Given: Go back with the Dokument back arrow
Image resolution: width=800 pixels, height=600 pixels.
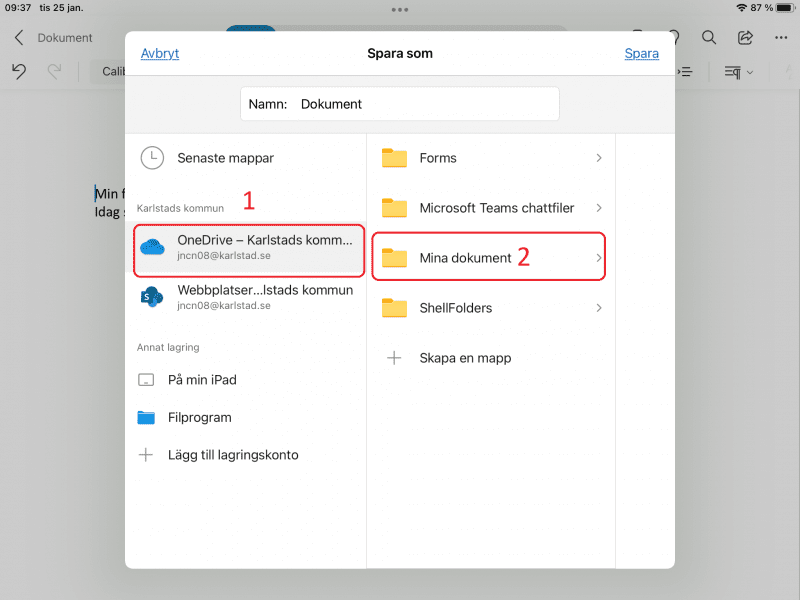Looking at the screenshot, I should tap(19, 38).
